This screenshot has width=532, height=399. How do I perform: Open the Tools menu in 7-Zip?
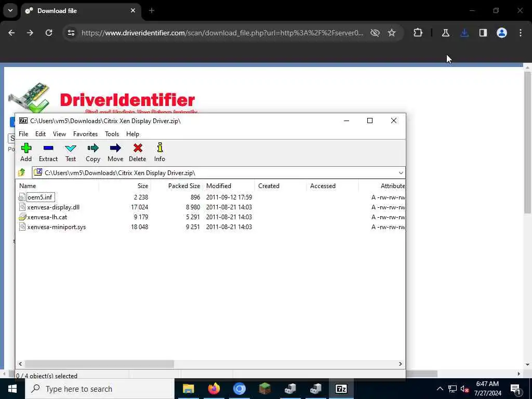pos(112,134)
